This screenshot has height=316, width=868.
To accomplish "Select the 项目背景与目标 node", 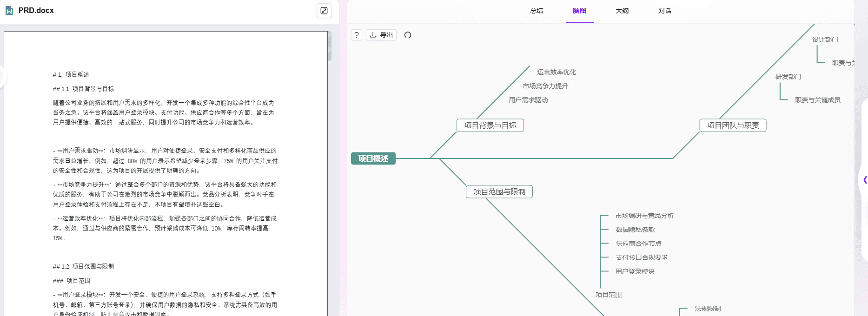I will click(490, 125).
